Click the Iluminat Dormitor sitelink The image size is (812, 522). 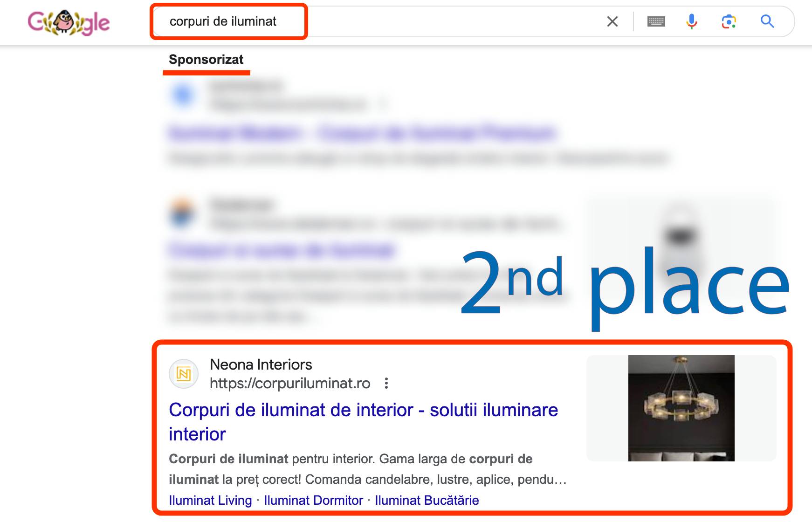click(x=313, y=501)
